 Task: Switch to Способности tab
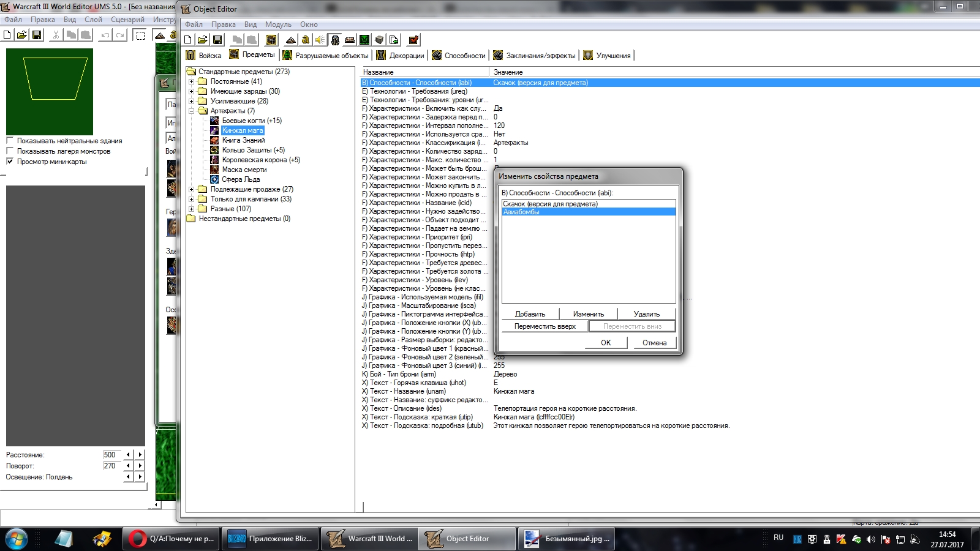tap(458, 55)
